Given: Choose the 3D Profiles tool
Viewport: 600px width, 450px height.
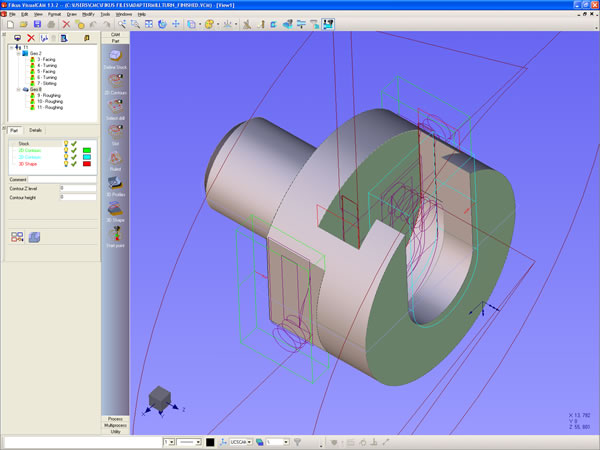Looking at the screenshot, I should [x=115, y=183].
